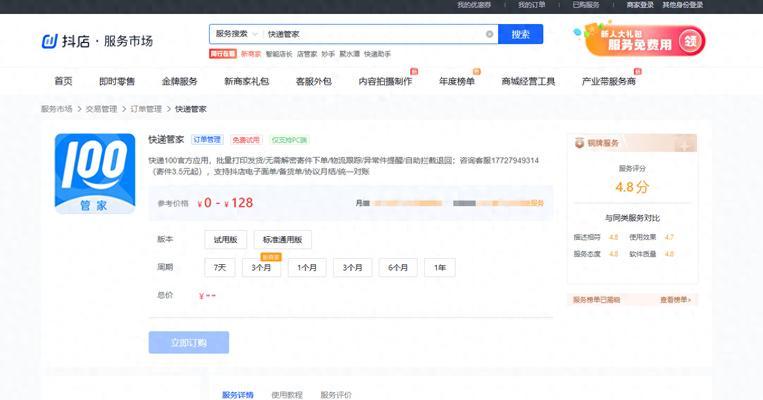Image resolution: width=763 pixels, height=400 pixels.
Task: Click the 新商家 hot search keyword
Action: pyautogui.click(x=251, y=54)
